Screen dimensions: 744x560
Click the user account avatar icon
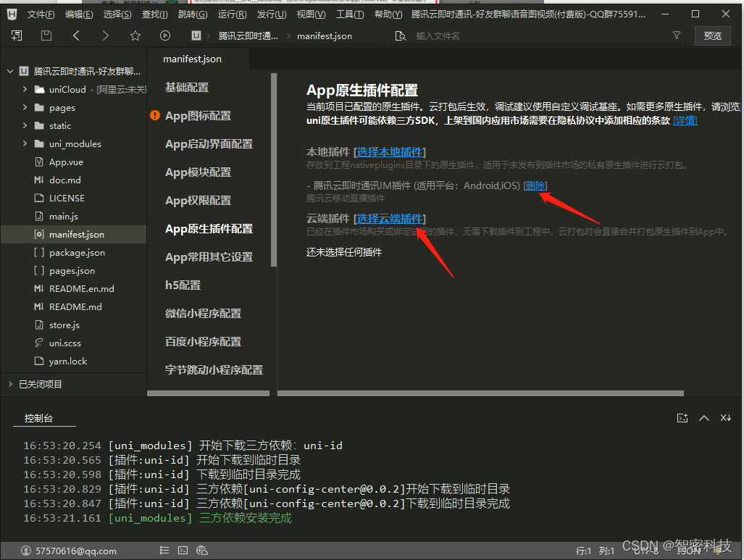(x=26, y=551)
